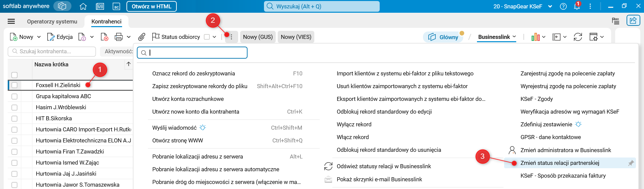
Task: Open title bar three-dot menu
Action: 590,6
